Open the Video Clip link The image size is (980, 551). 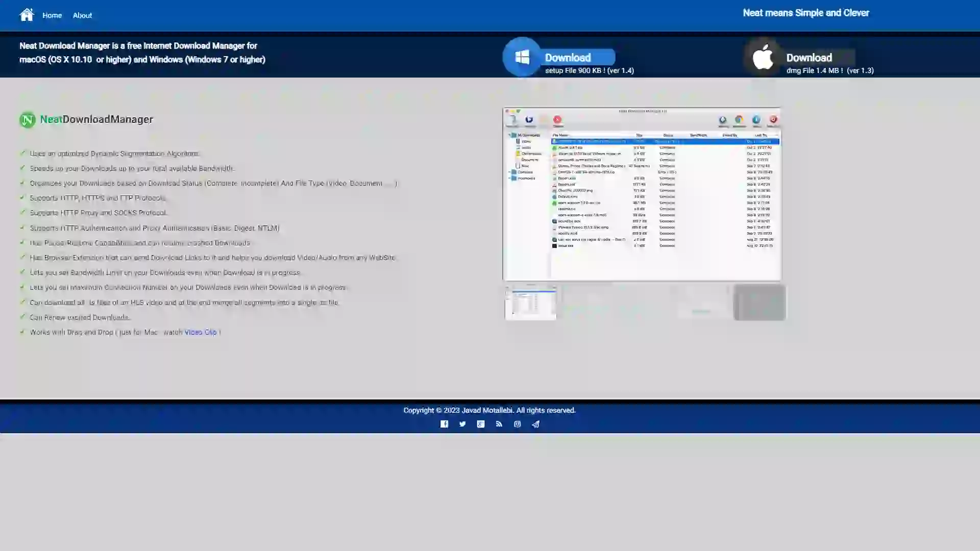pyautogui.click(x=201, y=332)
